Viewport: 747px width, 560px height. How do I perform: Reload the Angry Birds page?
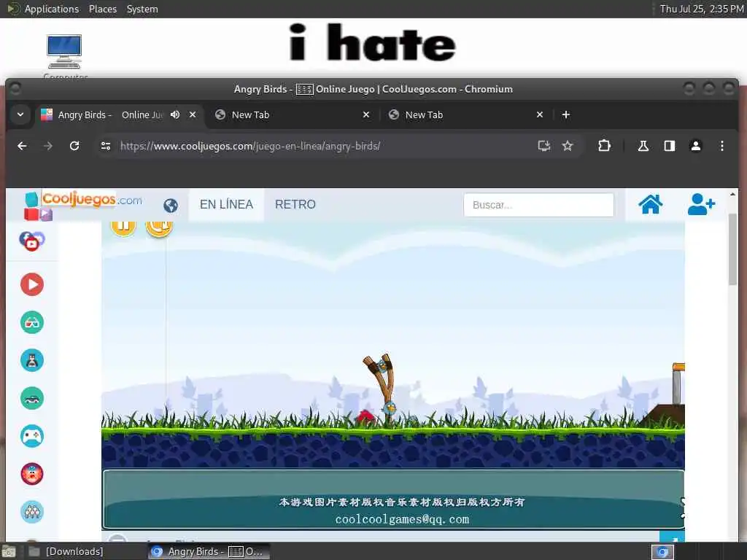(x=74, y=146)
